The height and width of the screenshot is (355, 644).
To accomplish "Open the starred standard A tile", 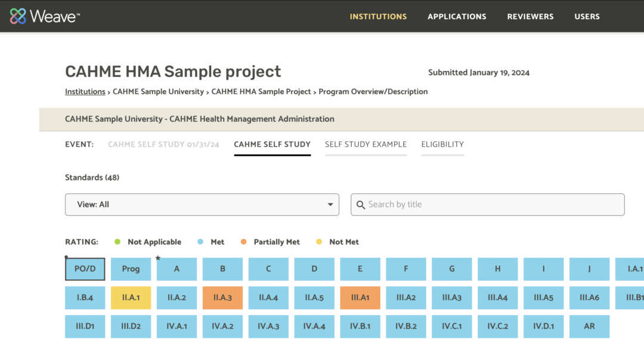I will pyautogui.click(x=177, y=269).
